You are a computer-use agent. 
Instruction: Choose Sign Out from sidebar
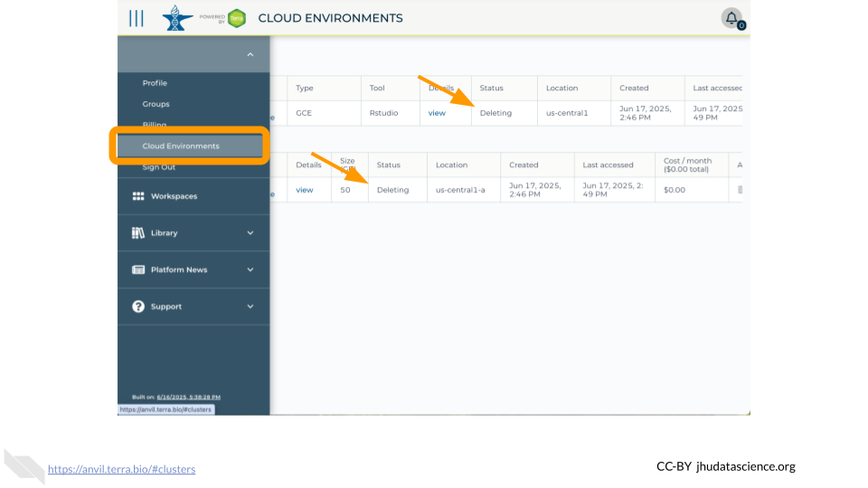159,167
